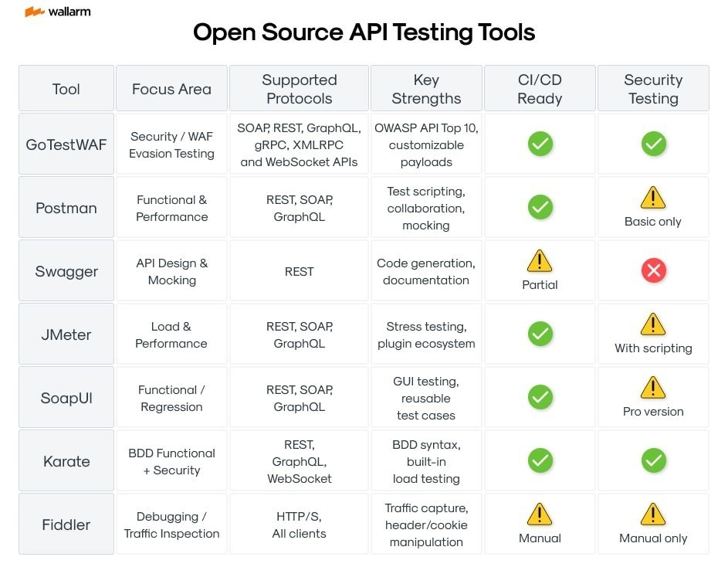The image size is (728, 567).
Task: Click the wallarm logo
Action: coord(58,12)
